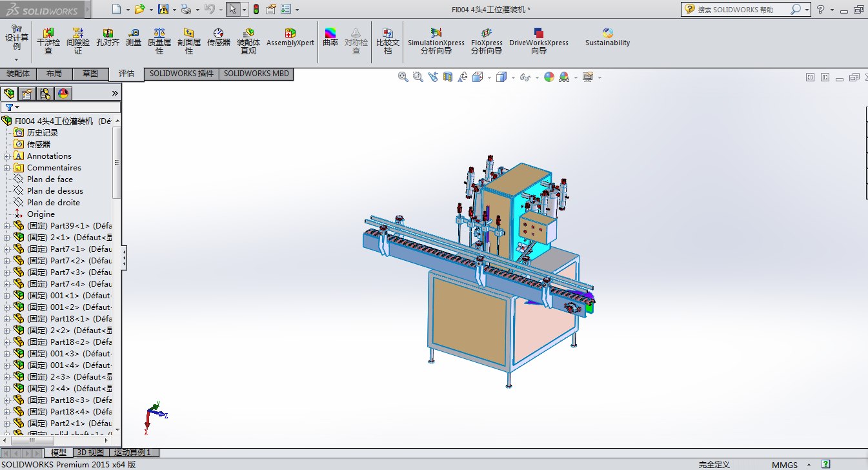Open the 运动算例 1 bottom tab
The image size is (868, 470).
132,453
